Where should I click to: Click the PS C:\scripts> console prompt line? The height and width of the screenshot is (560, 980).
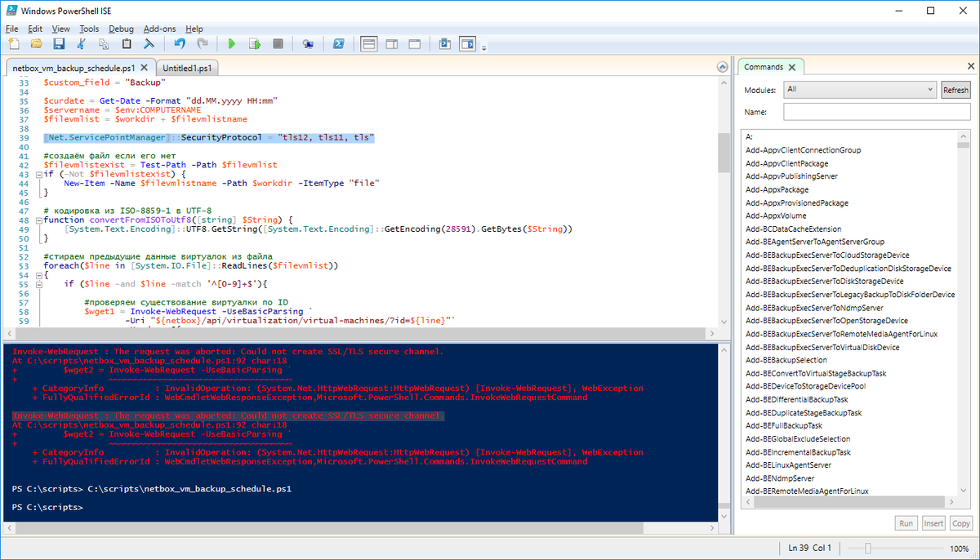coord(47,508)
